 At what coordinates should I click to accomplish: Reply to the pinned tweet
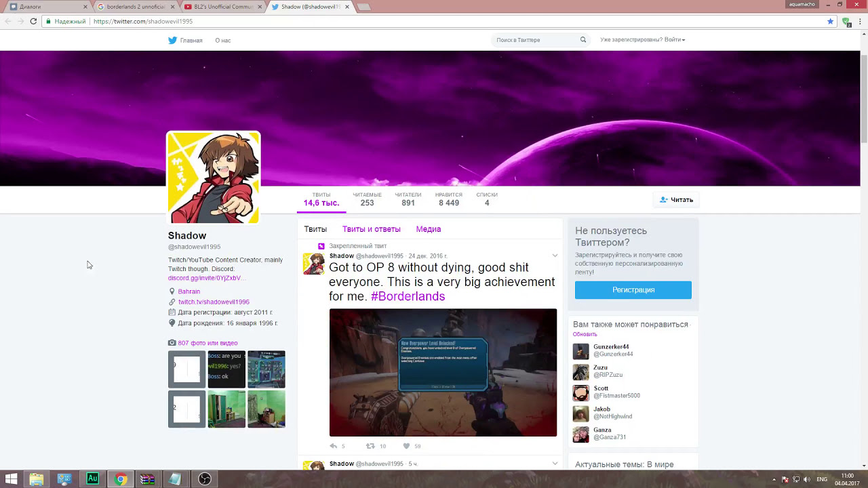pos(333,446)
